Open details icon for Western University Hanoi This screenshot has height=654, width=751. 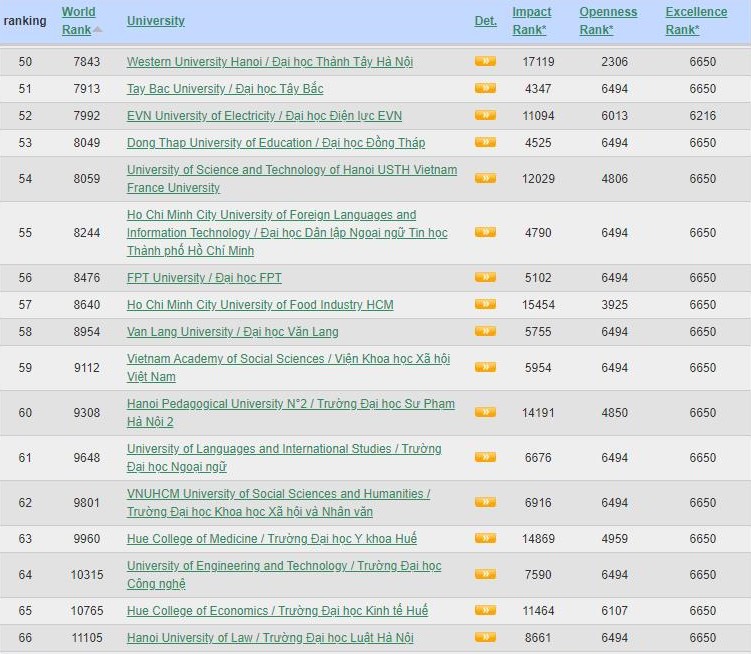485,61
